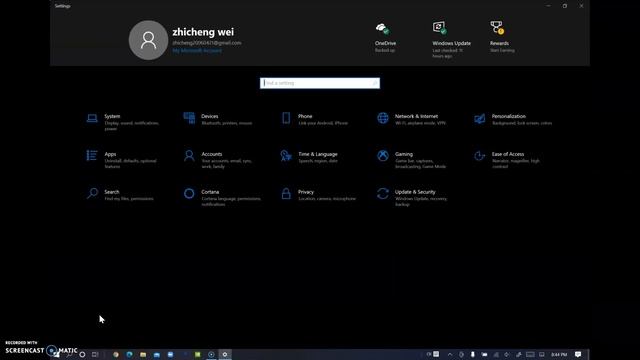Image resolution: width=640 pixels, height=360 pixels.
Task: Click the taskbar clock showing time
Action: click(559, 354)
